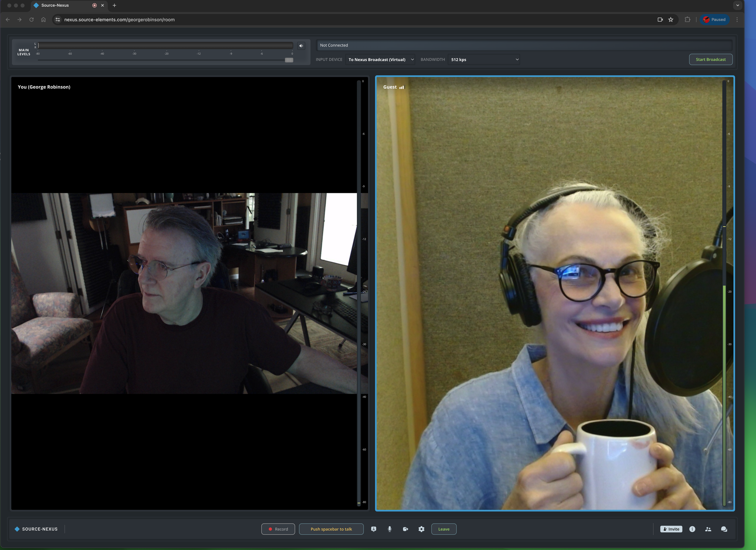Bookmark this page with the star icon
The height and width of the screenshot is (550, 756).
click(671, 20)
